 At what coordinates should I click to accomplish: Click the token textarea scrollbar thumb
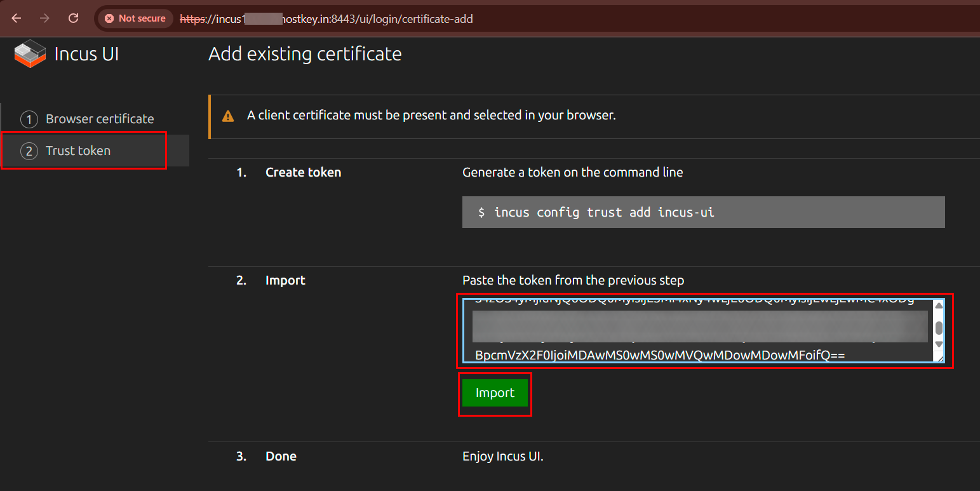[938, 328]
